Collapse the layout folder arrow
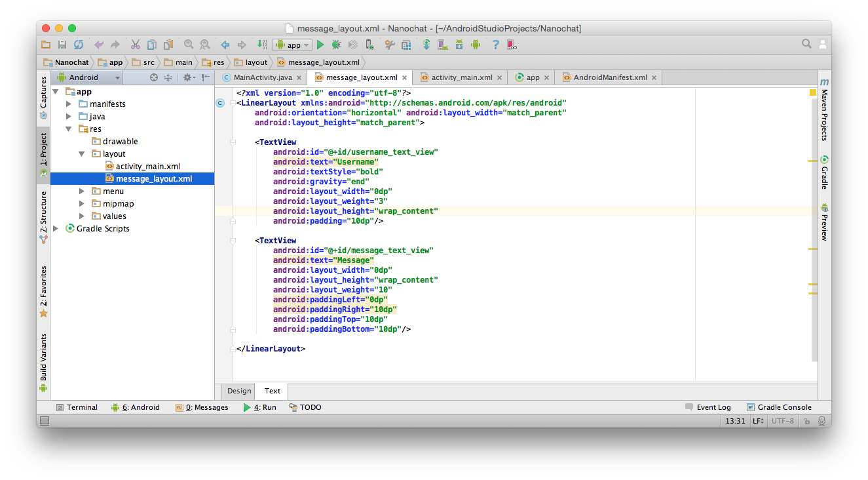 [82, 154]
